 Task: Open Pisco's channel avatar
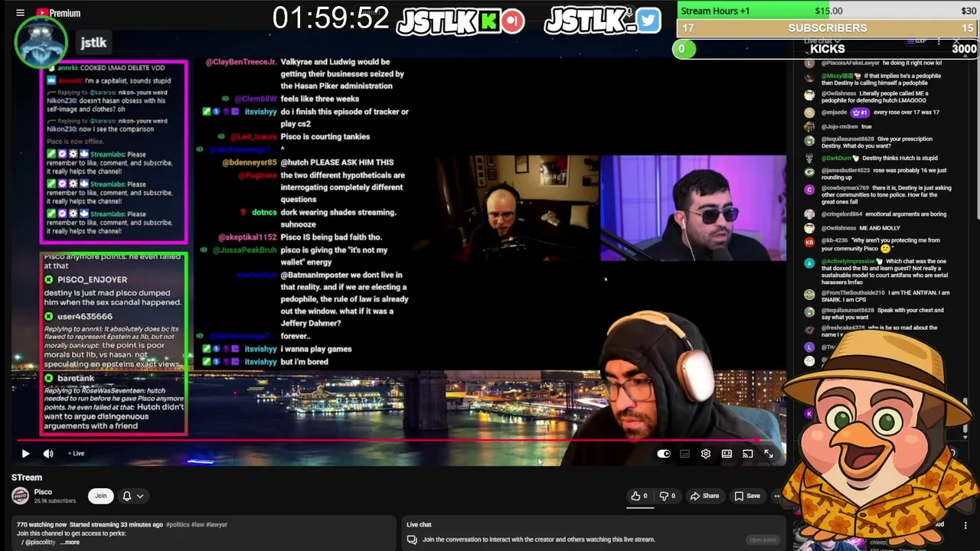pos(20,496)
